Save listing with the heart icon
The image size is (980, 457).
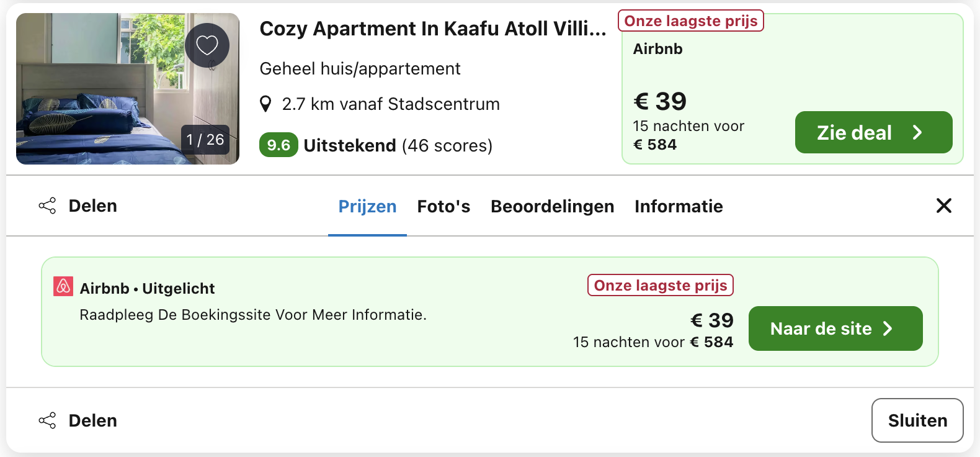pos(207,45)
